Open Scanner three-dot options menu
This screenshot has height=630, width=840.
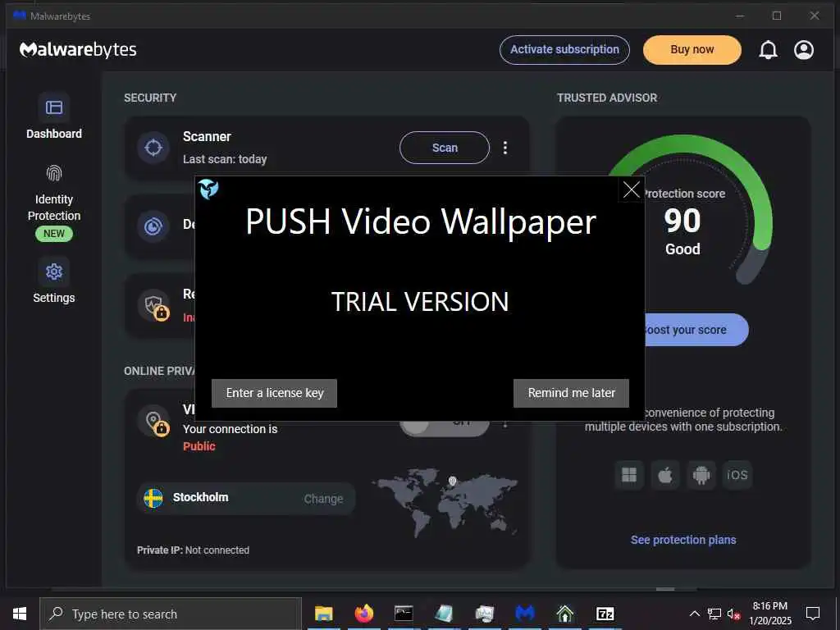[x=504, y=148]
